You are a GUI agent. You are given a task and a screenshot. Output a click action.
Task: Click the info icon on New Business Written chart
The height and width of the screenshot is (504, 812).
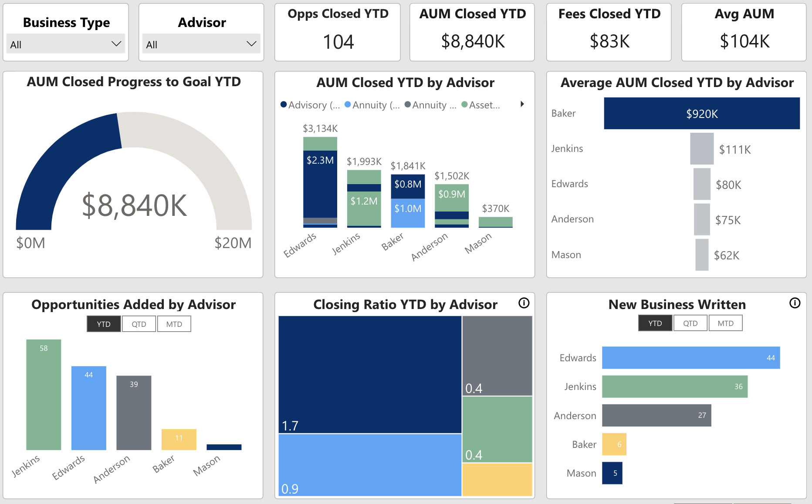795,303
